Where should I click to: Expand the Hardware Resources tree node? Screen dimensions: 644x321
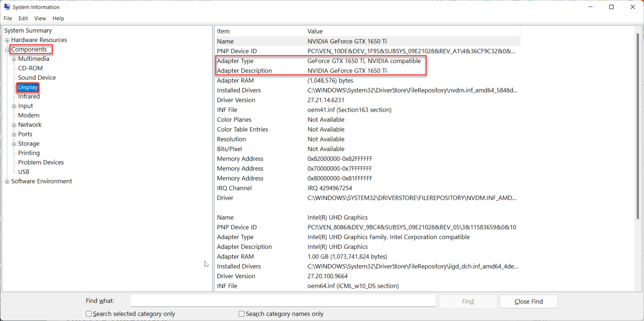(x=7, y=40)
